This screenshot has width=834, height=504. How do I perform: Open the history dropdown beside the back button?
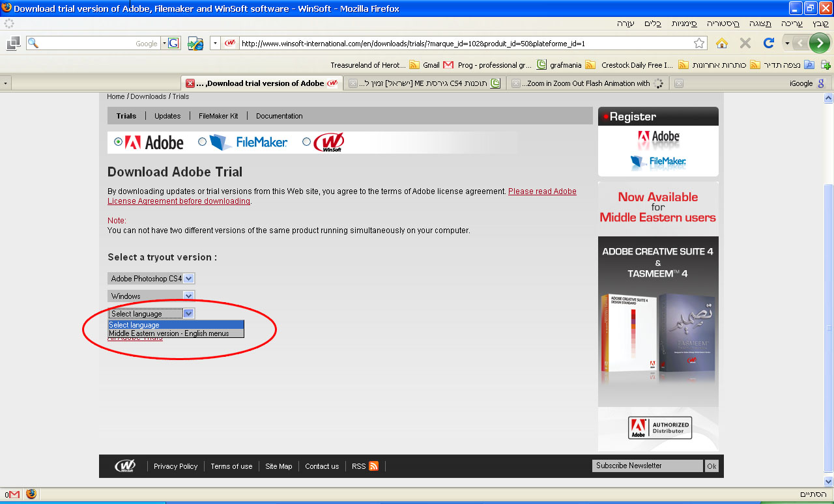pos(787,44)
